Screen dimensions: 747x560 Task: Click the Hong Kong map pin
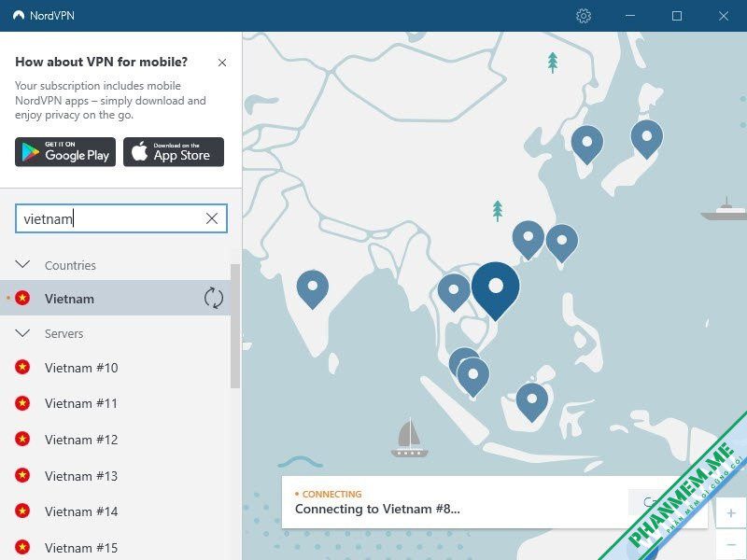(x=529, y=240)
